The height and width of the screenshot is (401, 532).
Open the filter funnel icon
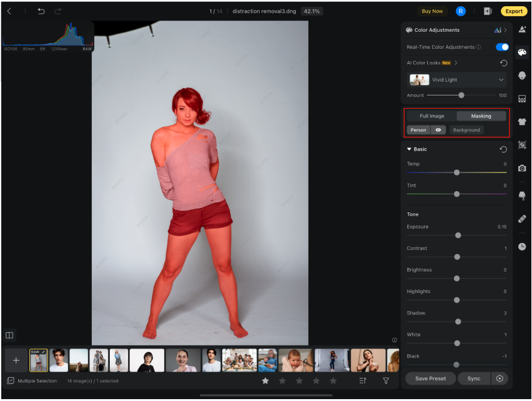(x=386, y=380)
